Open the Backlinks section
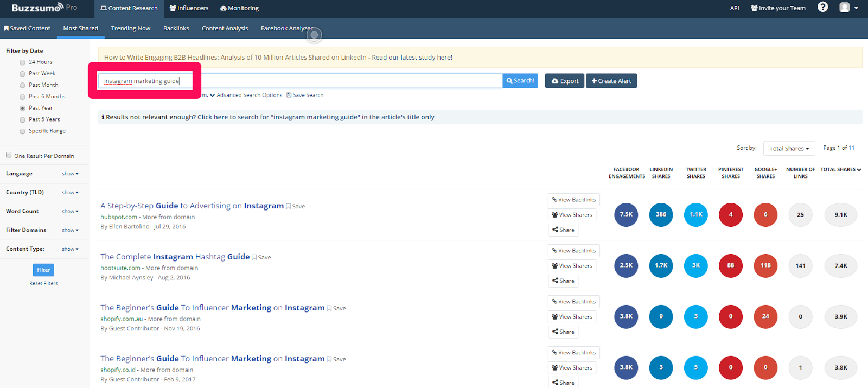The image size is (868, 388). coord(176,28)
